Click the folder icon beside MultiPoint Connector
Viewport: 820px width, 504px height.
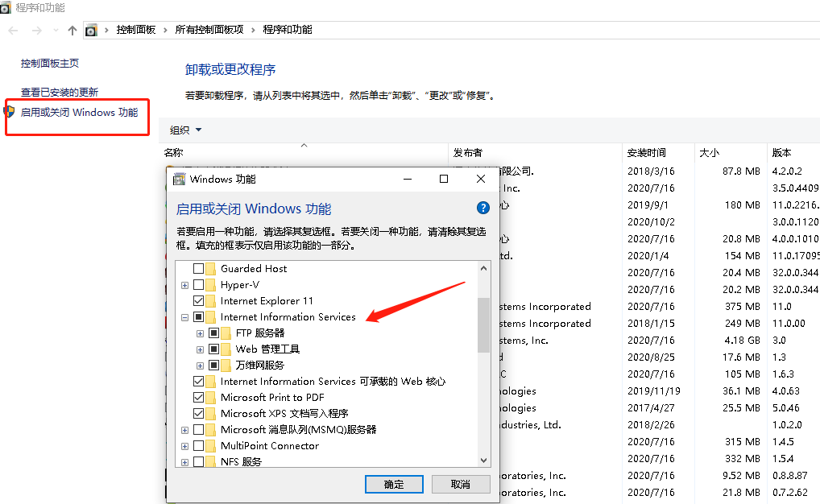point(211,445)
